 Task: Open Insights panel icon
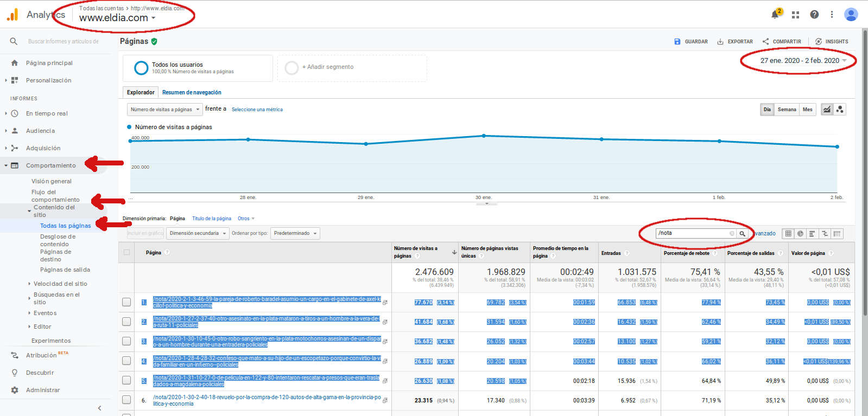pos(819,42)
